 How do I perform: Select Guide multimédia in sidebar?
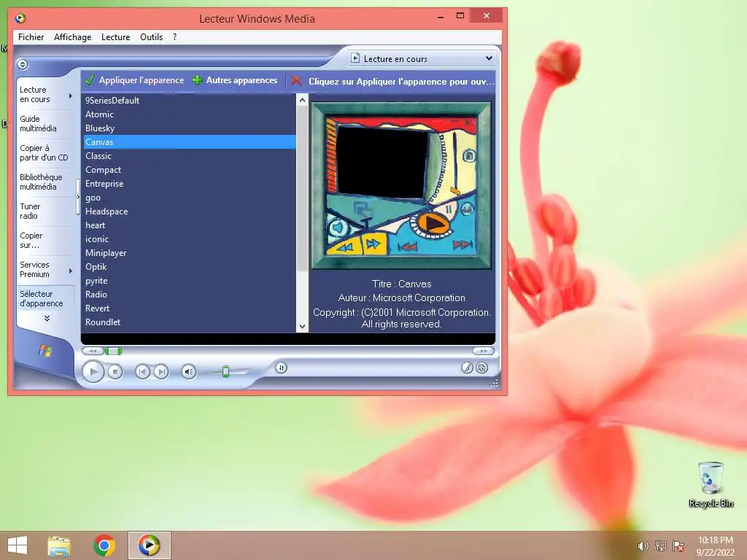pos(38,124)
